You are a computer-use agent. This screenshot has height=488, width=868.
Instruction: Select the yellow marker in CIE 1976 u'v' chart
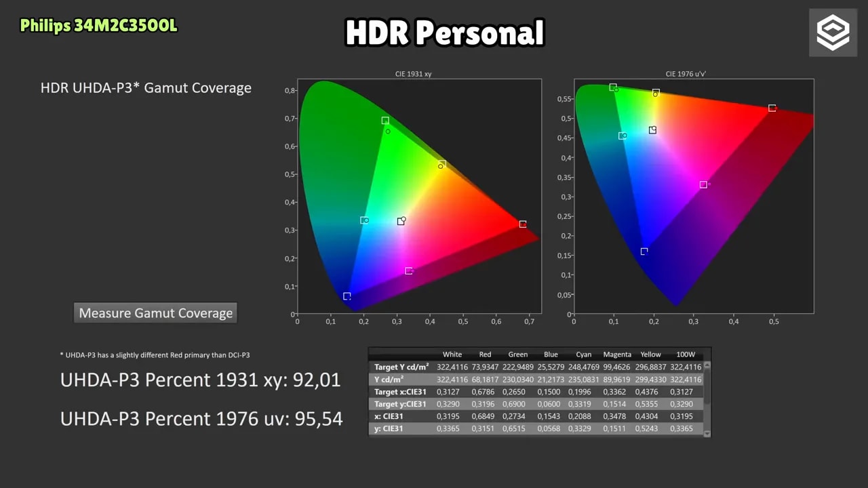(x=656, y=92)
